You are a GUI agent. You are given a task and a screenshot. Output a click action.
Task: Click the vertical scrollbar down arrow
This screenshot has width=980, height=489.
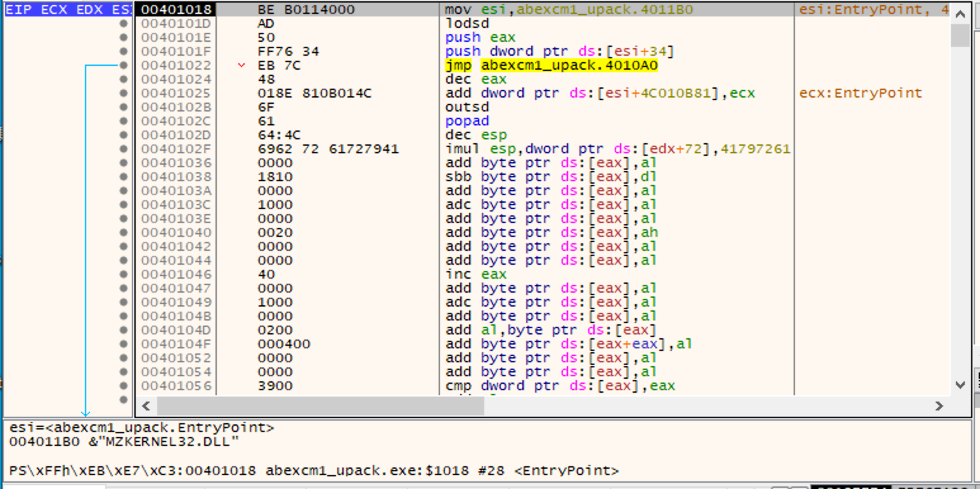[x=960, y=384]
